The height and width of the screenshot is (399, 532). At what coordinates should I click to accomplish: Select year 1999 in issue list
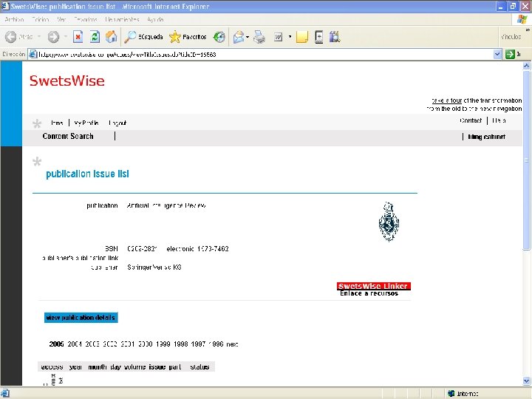pos(163,344)
